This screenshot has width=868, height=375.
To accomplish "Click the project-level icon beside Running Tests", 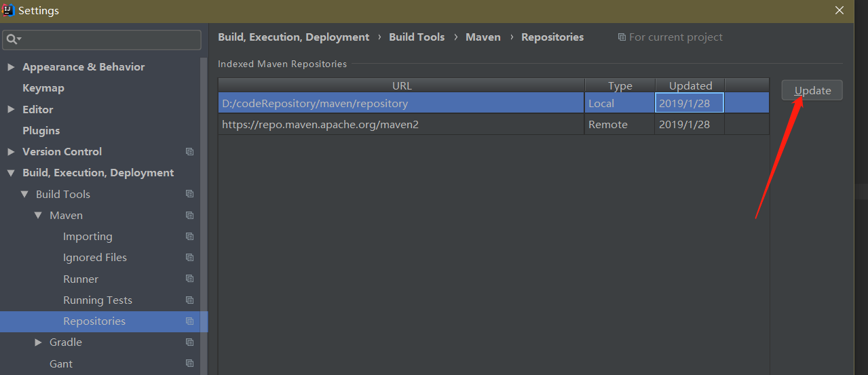I will point(189,300).
